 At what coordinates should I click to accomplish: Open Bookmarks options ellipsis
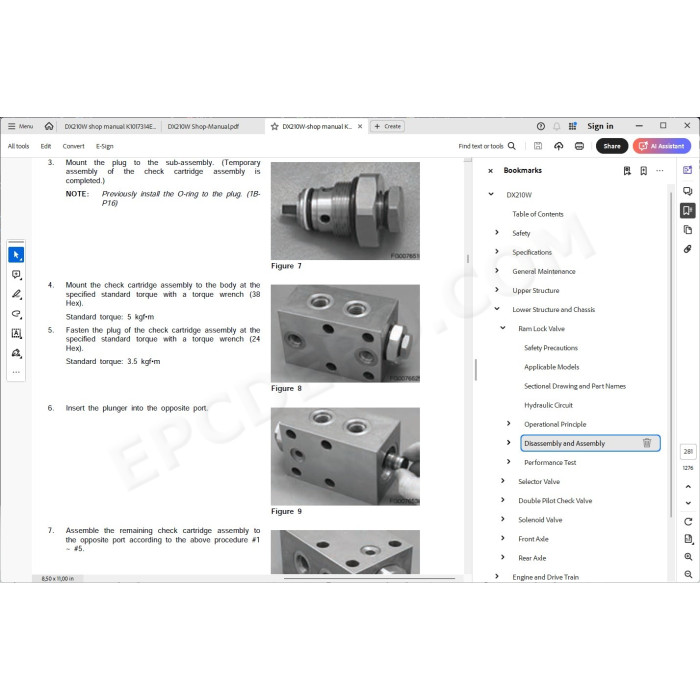659,171
